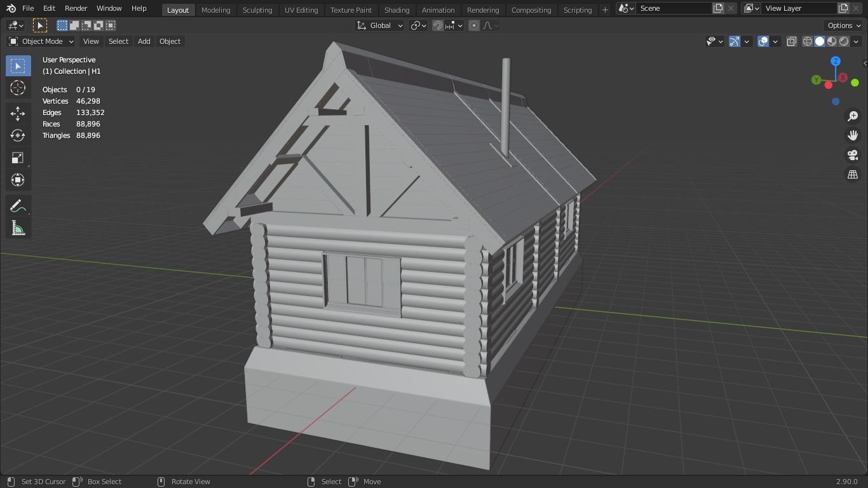
Task: Choose the Set New Selection mode icon
Action: [x=62, y=25]
